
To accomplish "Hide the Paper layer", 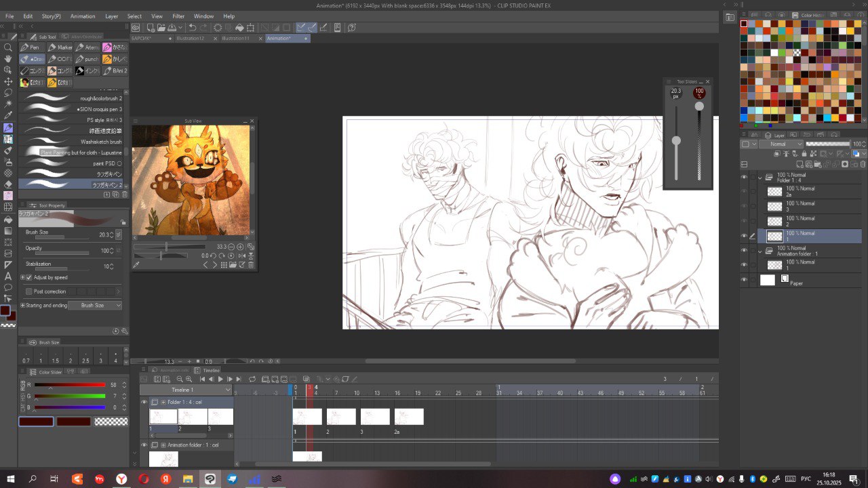I will click(744, 280).
